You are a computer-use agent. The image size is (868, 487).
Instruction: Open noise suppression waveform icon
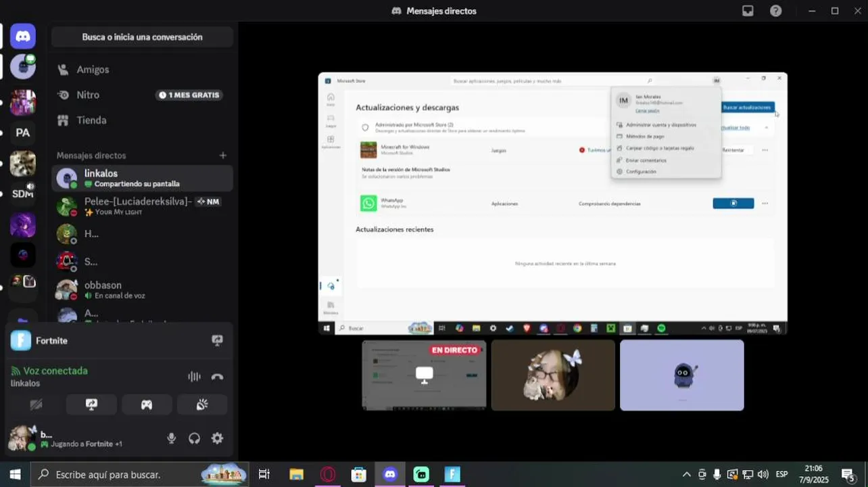pos(194,377)
